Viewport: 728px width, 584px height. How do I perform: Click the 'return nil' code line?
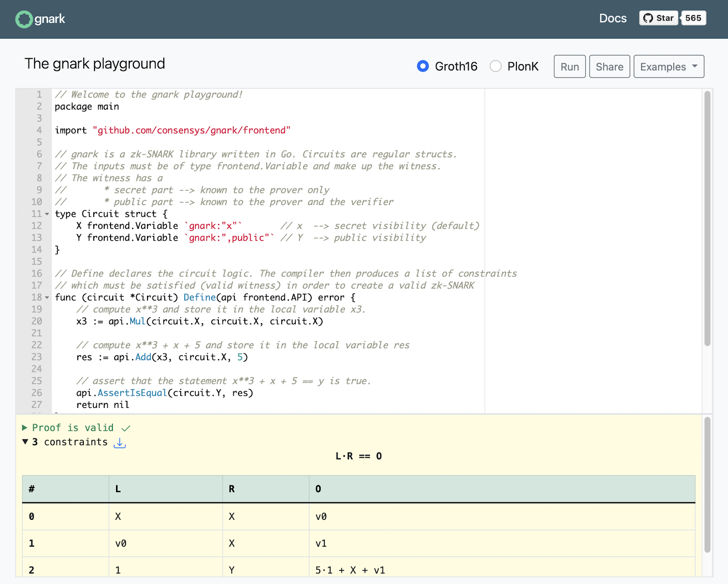click(x=103, y=405)
